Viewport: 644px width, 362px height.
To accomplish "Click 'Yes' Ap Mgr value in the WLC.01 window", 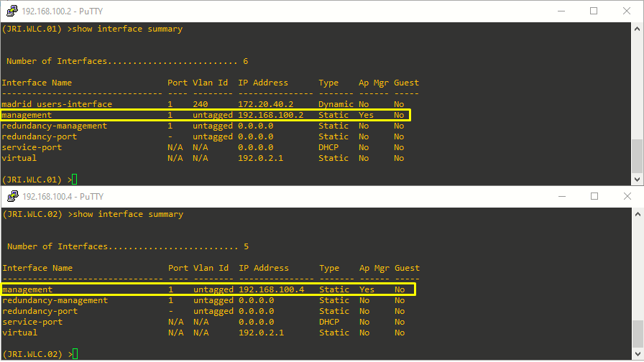I will 366,115.
